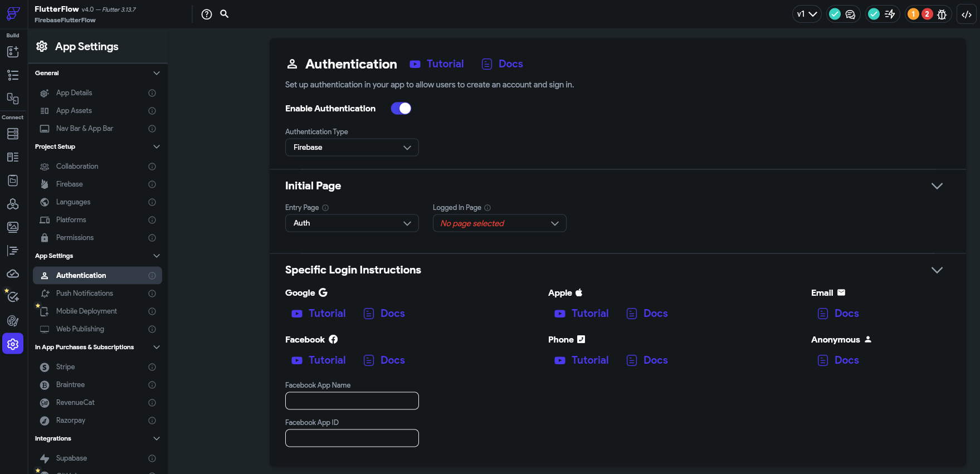980x474 pixels.
Task: Click the Test Mode lightning icon
Action: [x=890, y=14]
